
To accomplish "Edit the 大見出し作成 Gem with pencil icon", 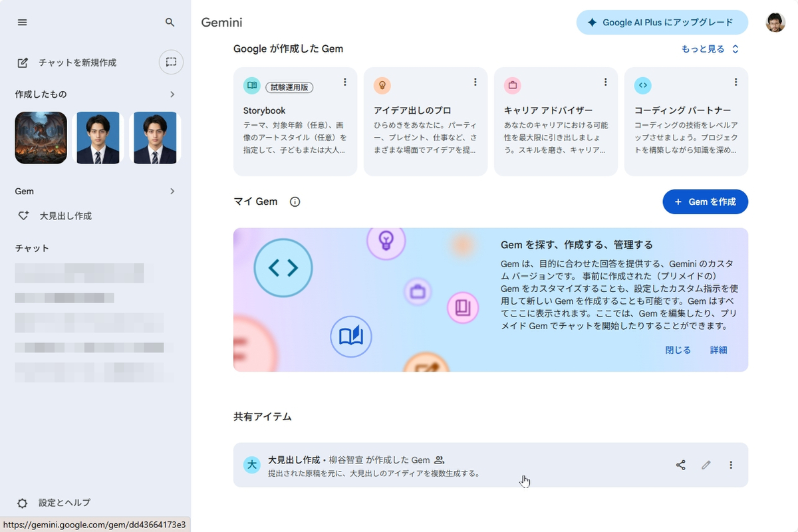I will [x=706, y=465].
